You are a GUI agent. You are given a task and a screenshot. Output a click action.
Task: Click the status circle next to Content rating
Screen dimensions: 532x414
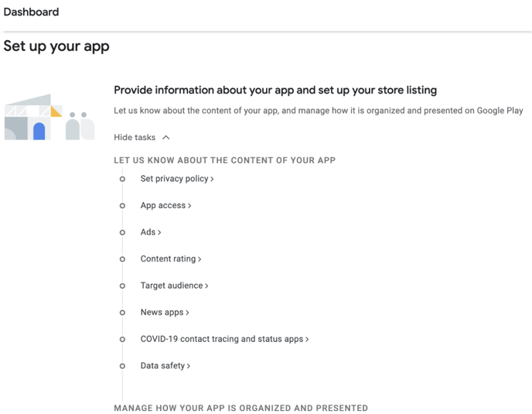coord(122,259)
